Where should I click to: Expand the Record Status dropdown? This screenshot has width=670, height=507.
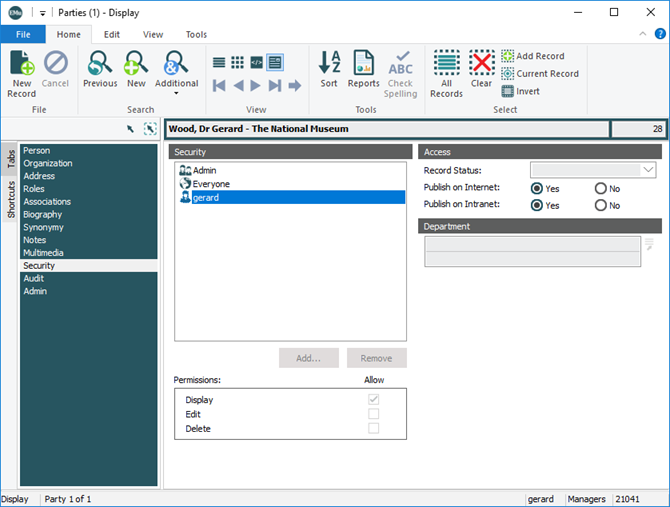click(x=648, y=171)
